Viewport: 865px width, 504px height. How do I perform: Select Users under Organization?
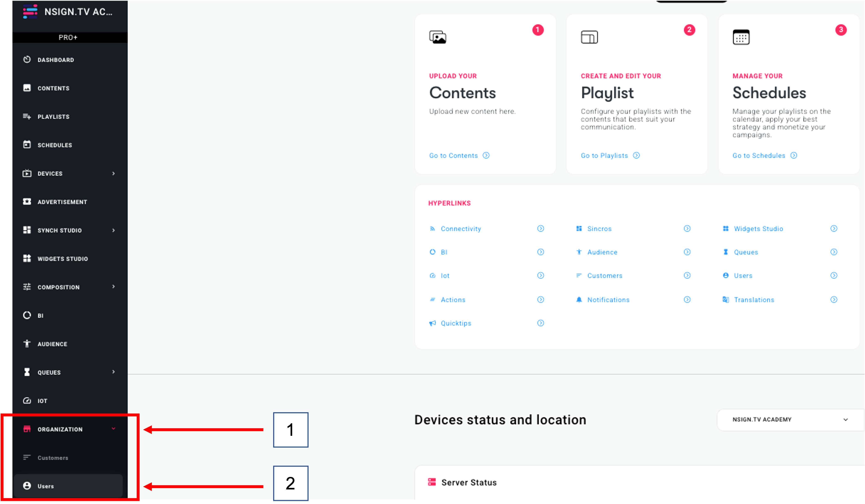coord(46,486)
